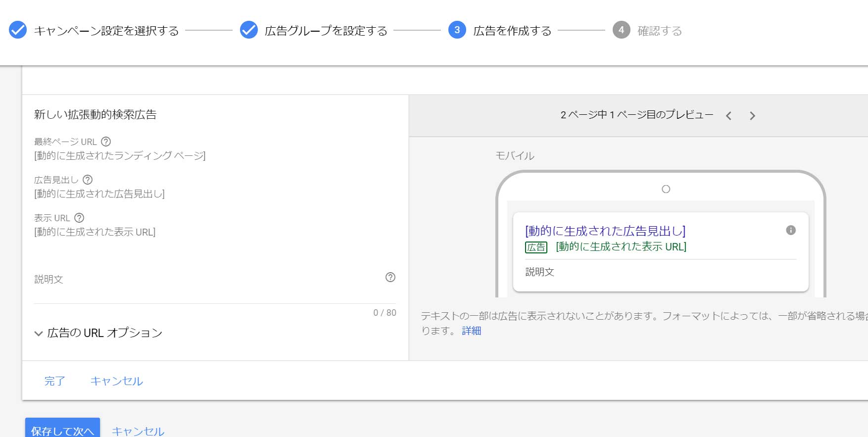This screenshot has height=437, width=868.
Task: Go to 広告グループを設定する step
Action: coord(326,31)
